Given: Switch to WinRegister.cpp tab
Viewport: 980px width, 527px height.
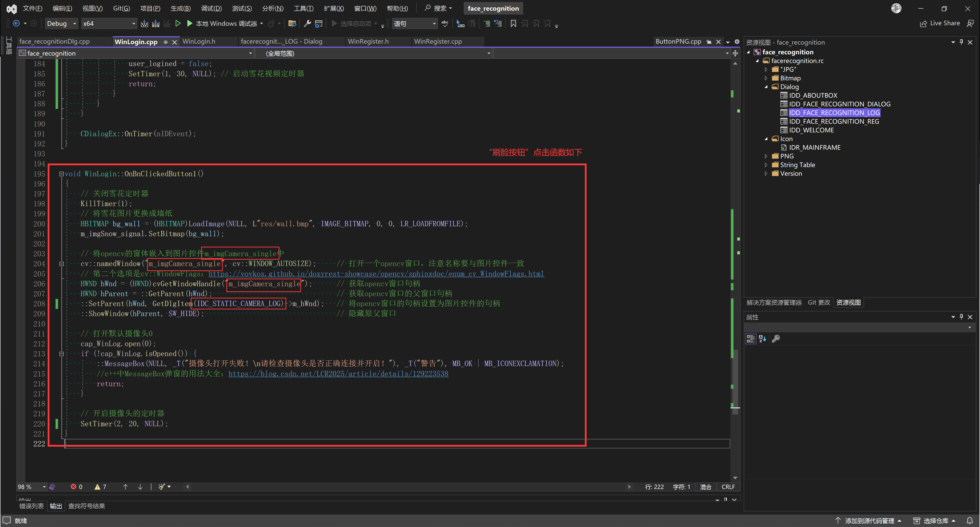Looking at the screenshot, I should [x=437, y=42].
